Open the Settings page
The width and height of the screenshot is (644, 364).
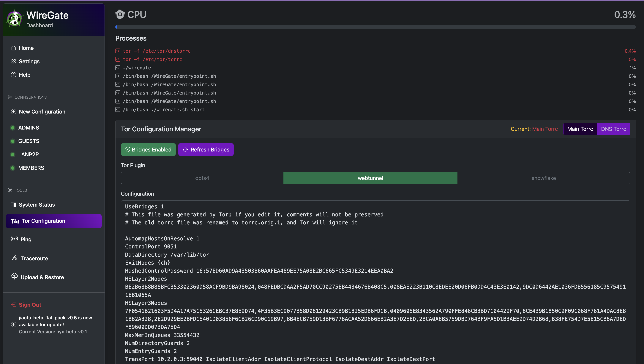tap(53, 61)
